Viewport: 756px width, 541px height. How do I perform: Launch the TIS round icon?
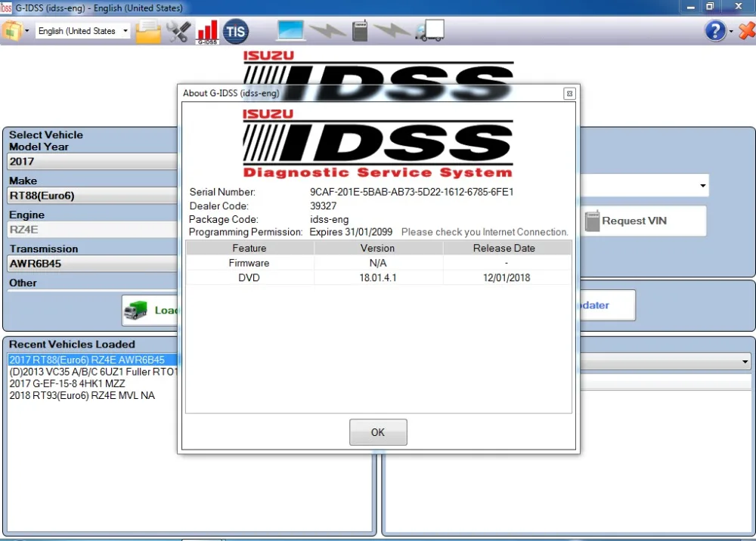(x=235, y=32)
